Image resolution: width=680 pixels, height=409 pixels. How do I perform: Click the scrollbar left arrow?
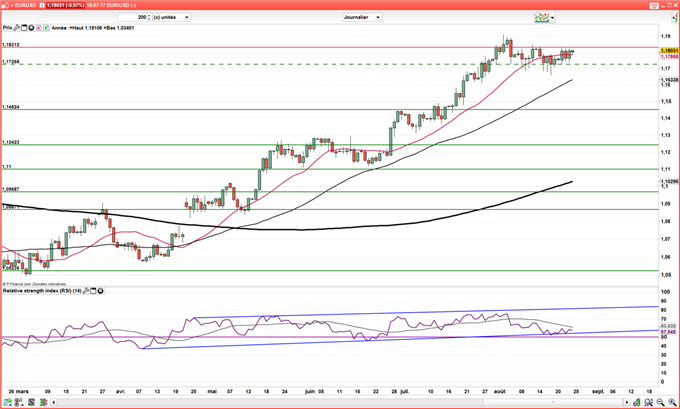click(x=53, y=402)
